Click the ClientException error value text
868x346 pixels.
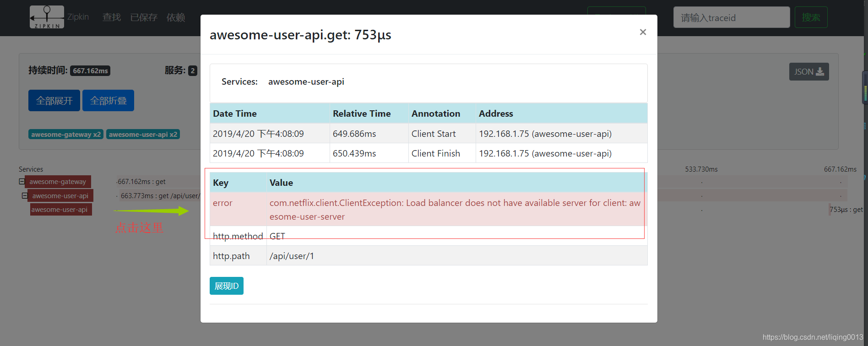[455, 210]
